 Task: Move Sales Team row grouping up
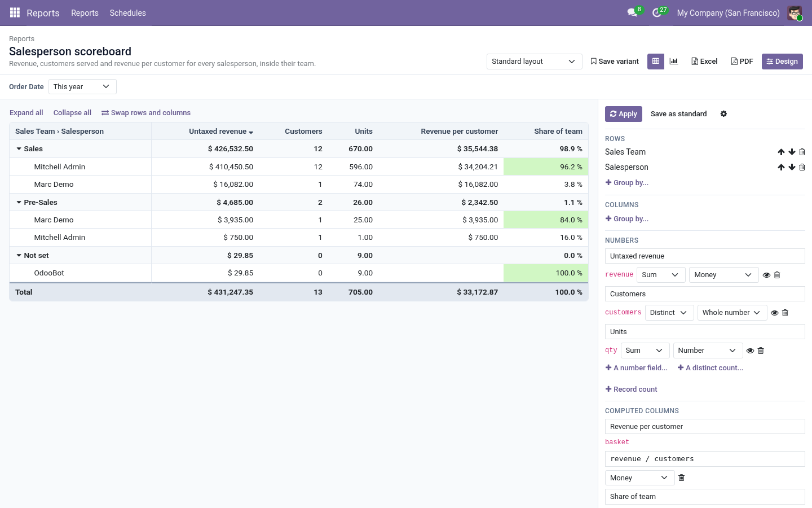781,152
